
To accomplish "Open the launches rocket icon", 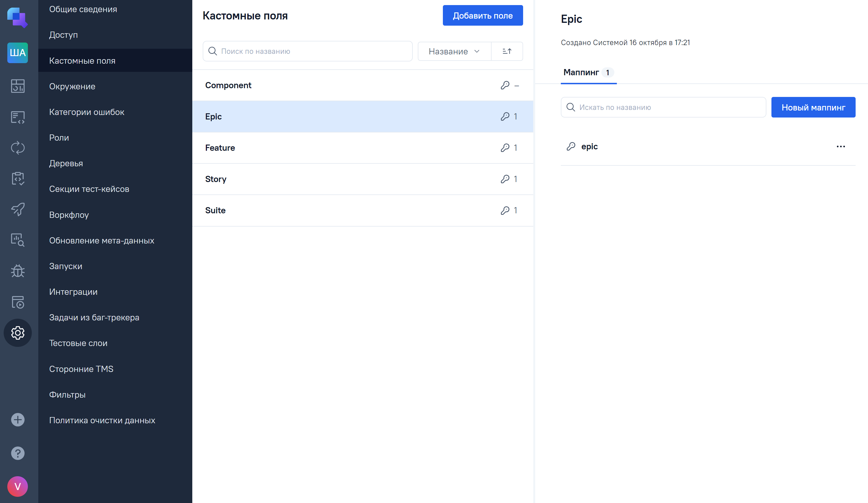I will click(17, 209).
